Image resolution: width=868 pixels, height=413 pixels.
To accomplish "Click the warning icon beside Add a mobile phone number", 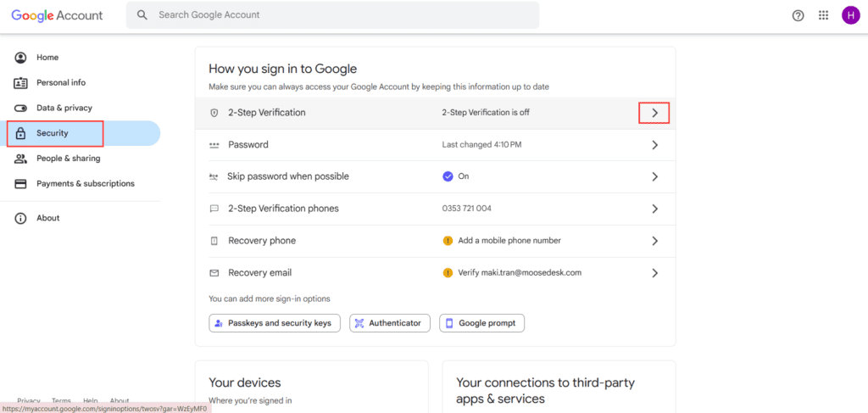I will [x=448, y=241].
